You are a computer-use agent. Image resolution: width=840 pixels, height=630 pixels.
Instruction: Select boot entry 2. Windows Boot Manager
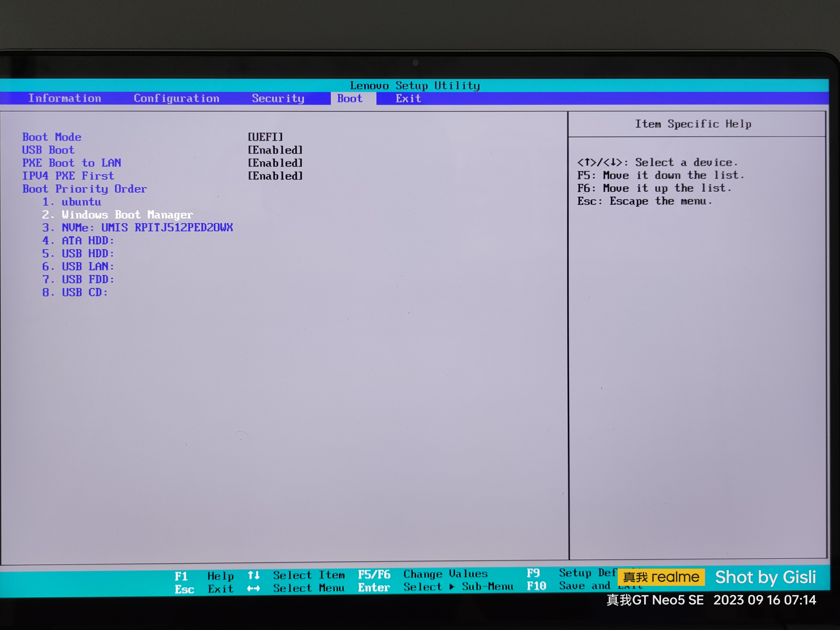[118, 215]
